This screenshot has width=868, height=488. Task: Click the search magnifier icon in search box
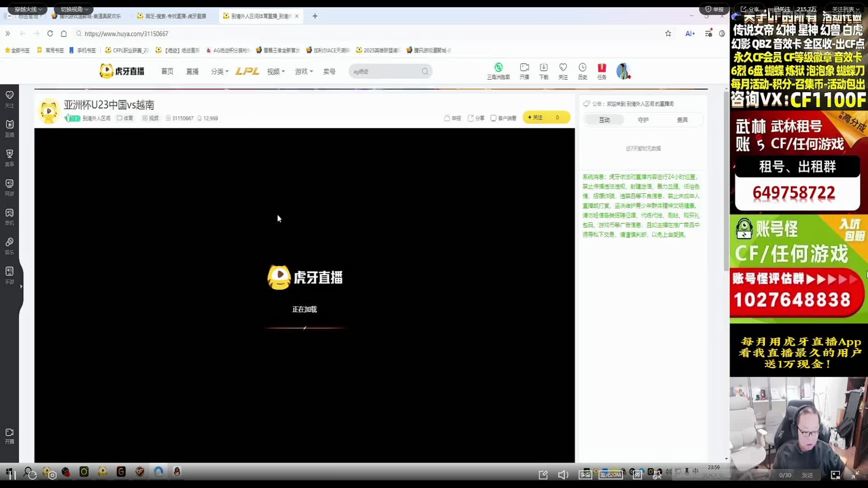point(425,71)
